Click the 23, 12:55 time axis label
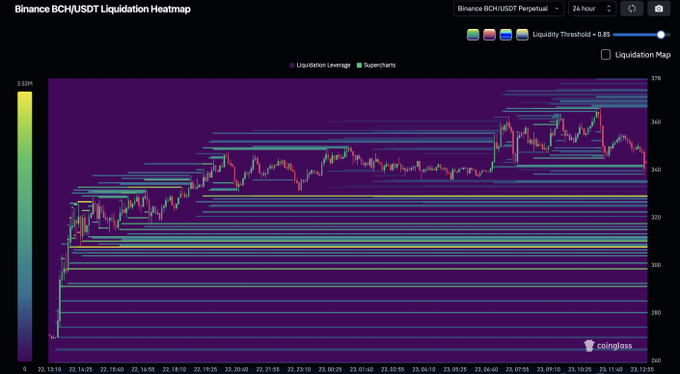The image size is (680, 374). (x=643, y=369)
